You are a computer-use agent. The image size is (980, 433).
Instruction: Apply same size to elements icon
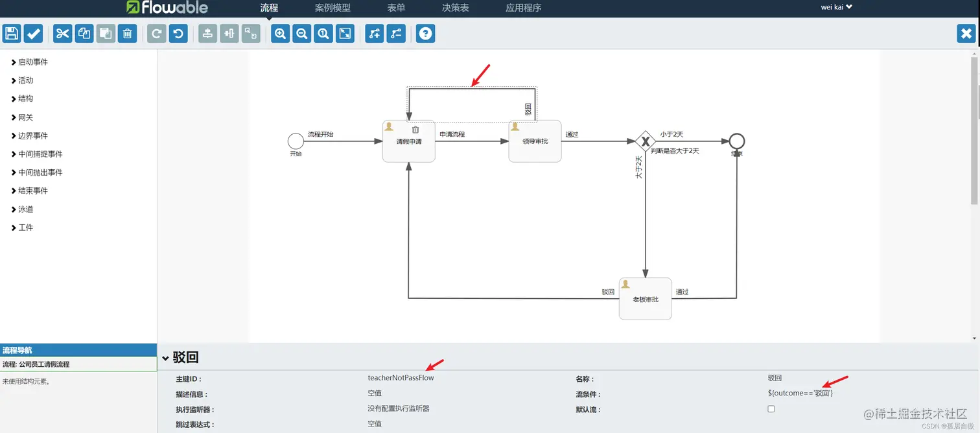pyautogui.click(x=251, y=34)
